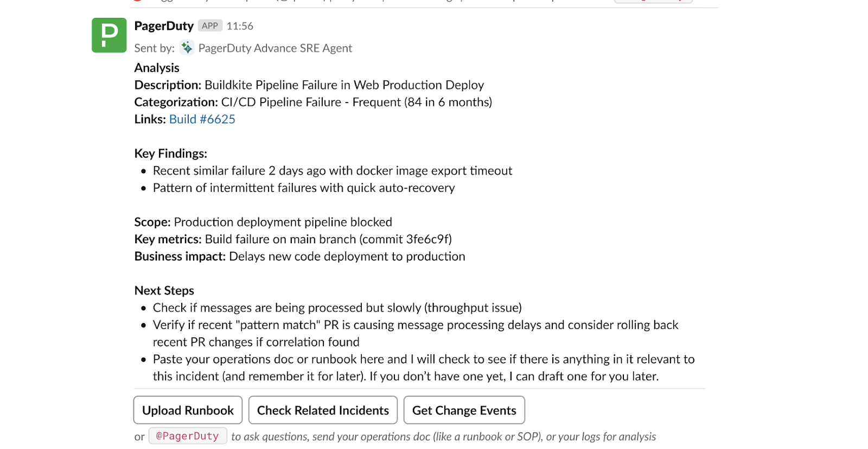Click the bold PagerDuty sender name
868x449 pixels.
tap(163, 26)
